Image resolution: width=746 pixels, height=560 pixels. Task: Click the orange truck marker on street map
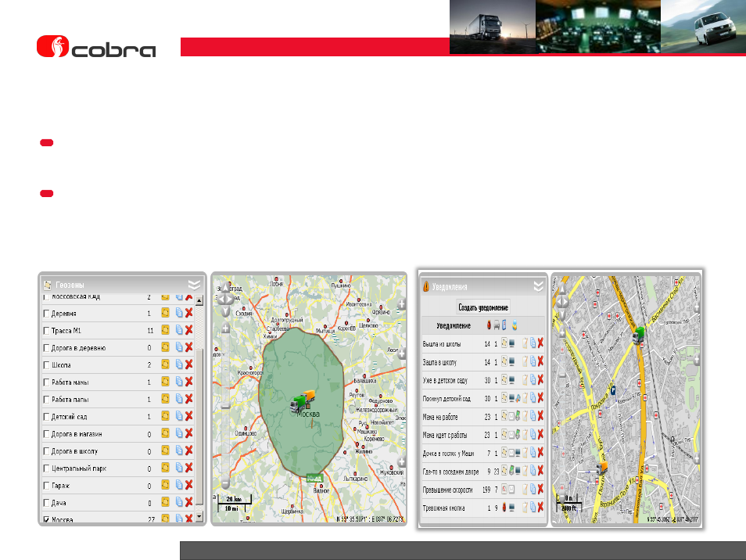(602, 467)
